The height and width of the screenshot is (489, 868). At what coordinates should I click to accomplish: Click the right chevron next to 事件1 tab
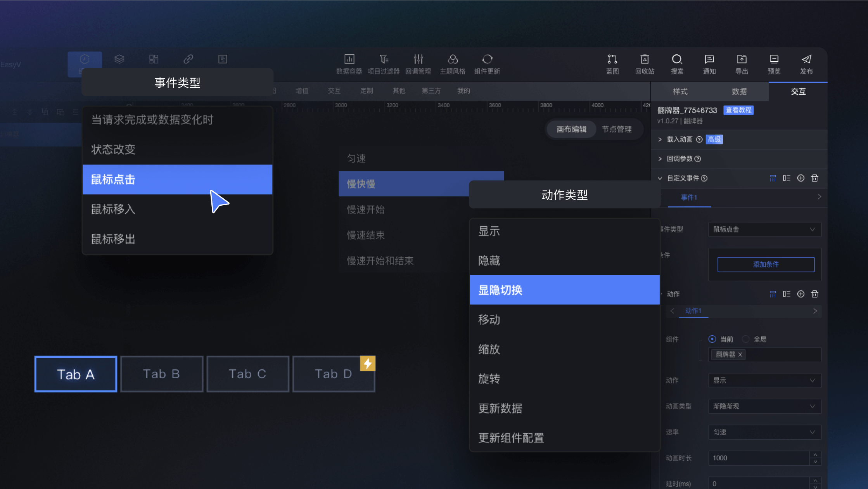click(x=820, y=197)
